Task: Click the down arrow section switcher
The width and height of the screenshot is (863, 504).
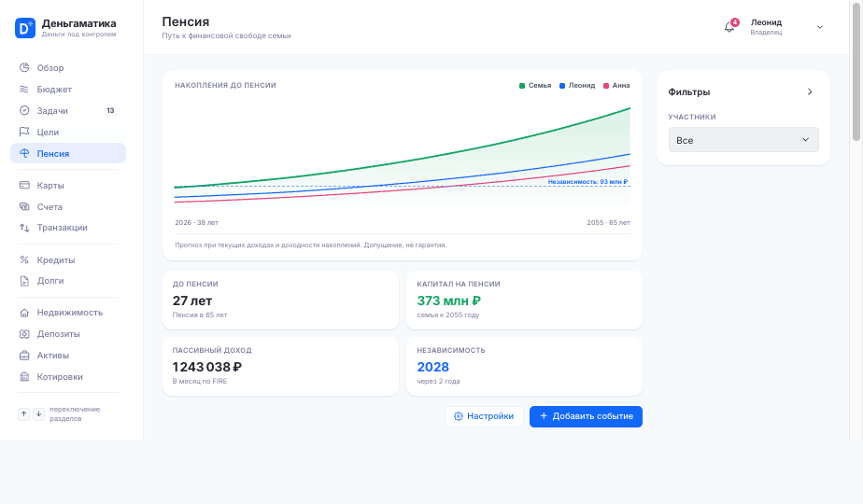Action: point(38,413)
